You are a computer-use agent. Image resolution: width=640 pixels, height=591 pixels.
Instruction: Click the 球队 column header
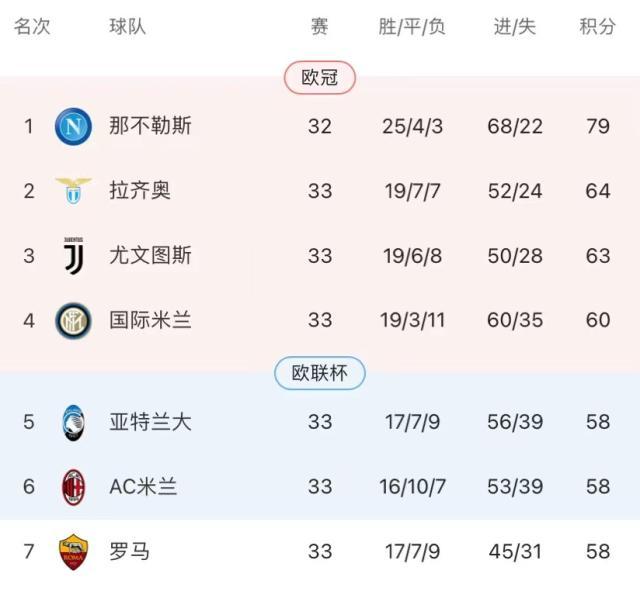pos(128,27)
